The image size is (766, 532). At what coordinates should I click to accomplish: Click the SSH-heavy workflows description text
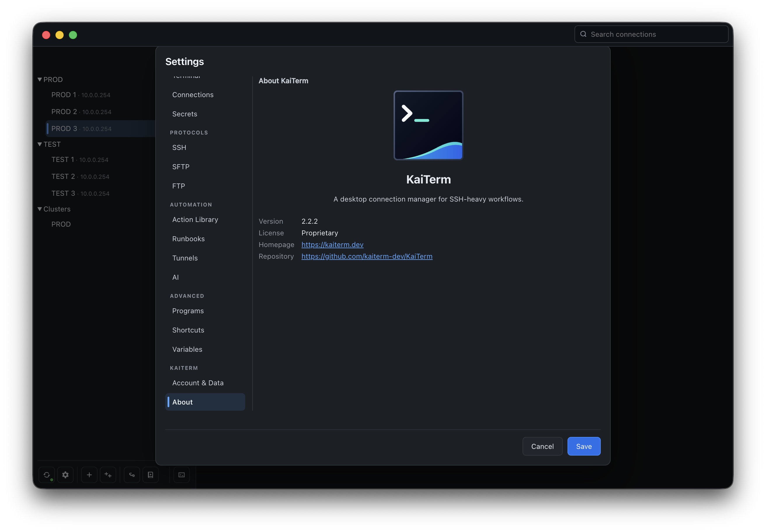coord(428,199)
